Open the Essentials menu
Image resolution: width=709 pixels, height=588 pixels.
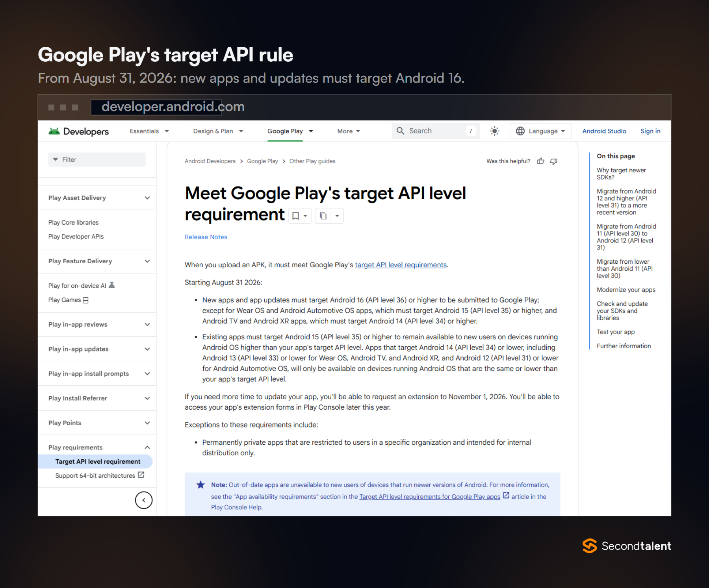pyautogui.click(x=149, y=131)
